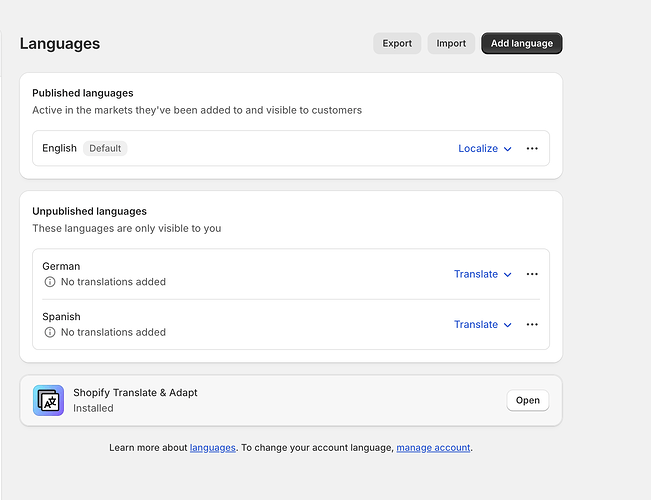Screen dimensions: 651x500
Task: Select the Spanish language name
Action: click(62, 316)
